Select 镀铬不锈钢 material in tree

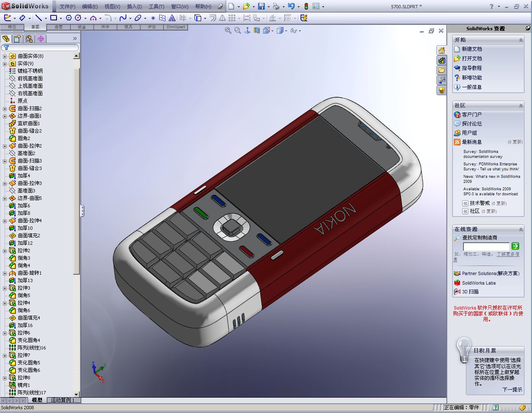click(30, 71)
